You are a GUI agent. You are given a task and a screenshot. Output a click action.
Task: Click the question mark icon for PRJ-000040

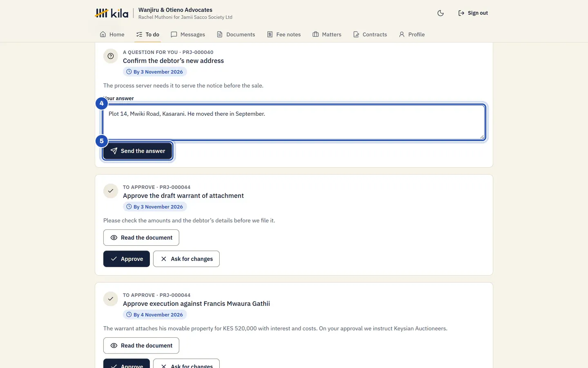coord(111,56)
